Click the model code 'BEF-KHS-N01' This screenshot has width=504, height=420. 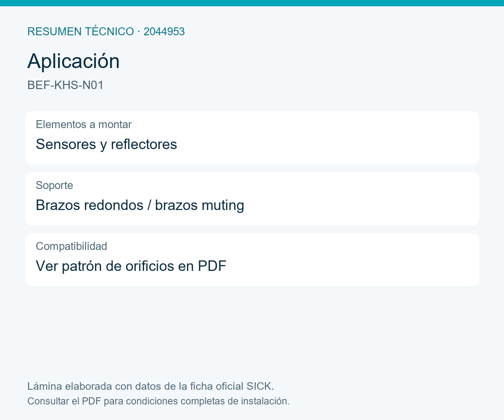[66, 85]
